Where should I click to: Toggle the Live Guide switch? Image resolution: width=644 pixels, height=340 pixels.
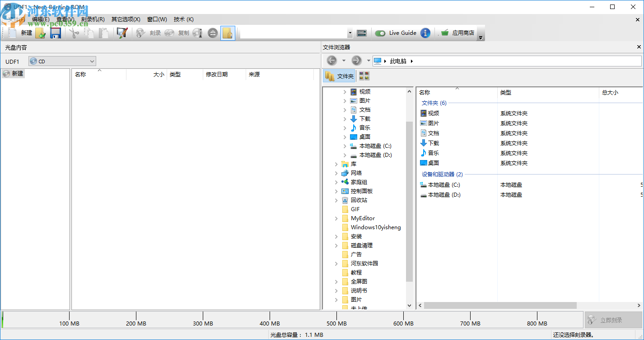380,33
